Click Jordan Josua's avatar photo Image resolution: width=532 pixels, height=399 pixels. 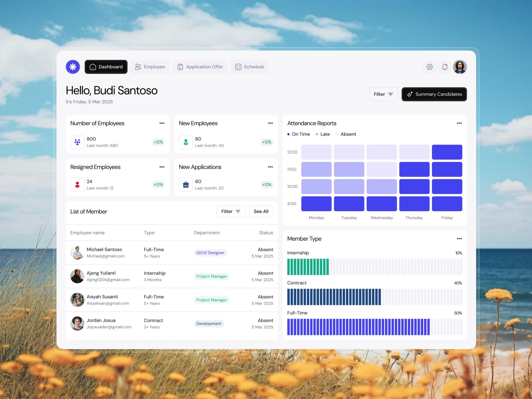[x=77, y=323]
